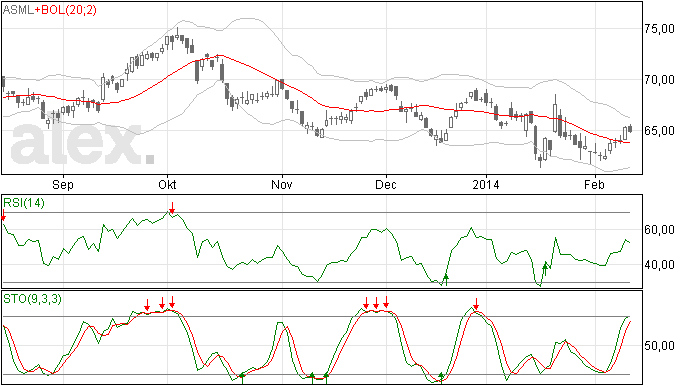Select the Sep month label
Screen dimensions: 690x387
(63, 184)
